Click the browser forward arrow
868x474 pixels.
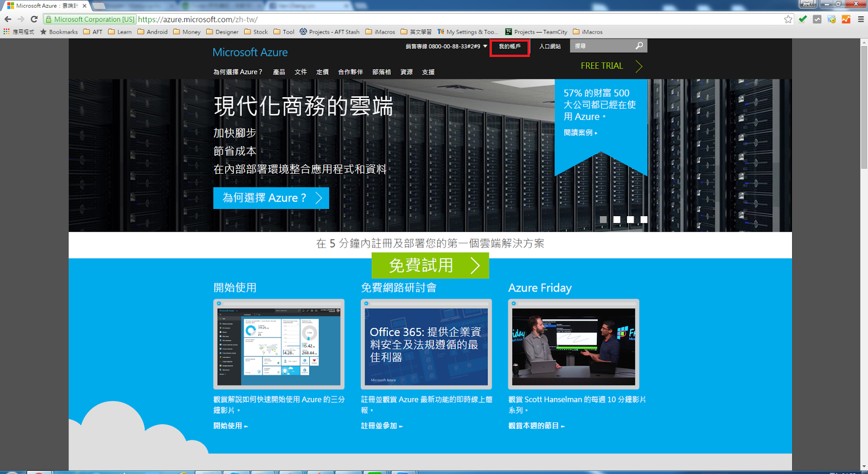click(x=21, y=19)
